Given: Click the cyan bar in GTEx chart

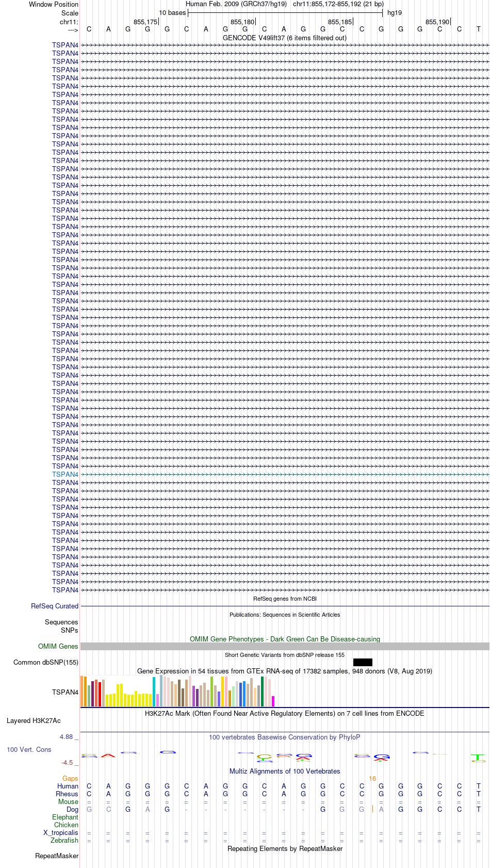Looking at the screenshot, I should (154, 692).
